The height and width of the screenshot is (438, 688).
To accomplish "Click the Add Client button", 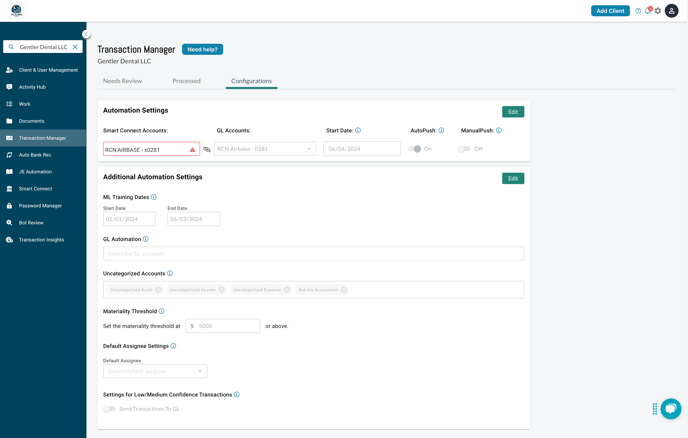I will coord(610,11).
